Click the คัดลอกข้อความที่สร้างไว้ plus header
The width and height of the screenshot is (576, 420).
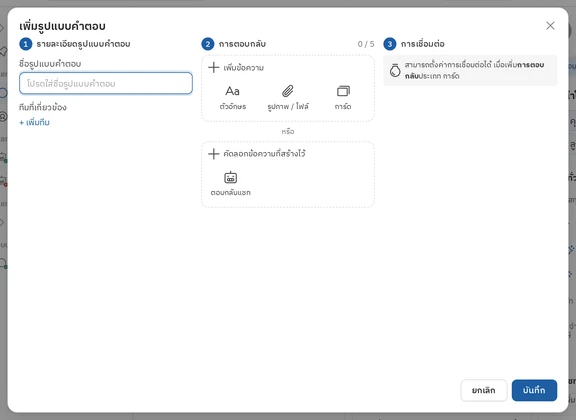coord(256,154)
